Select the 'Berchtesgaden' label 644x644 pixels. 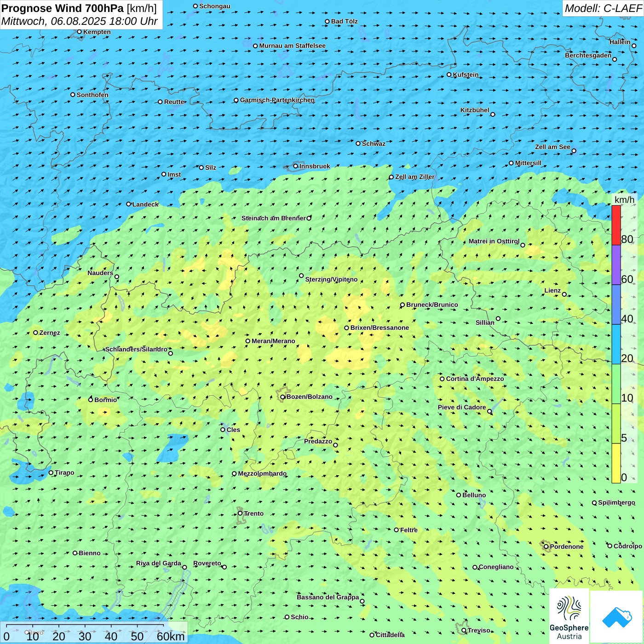pos(588,55)
